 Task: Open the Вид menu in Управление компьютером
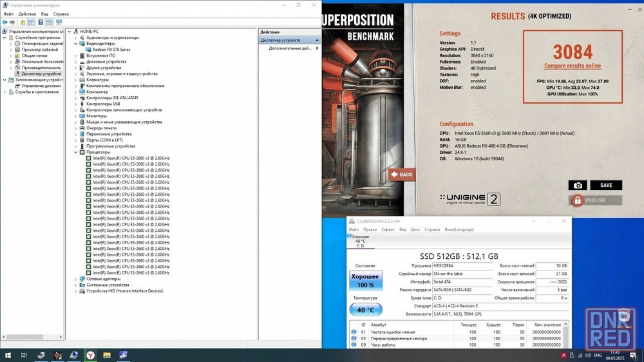coord(44,14)
